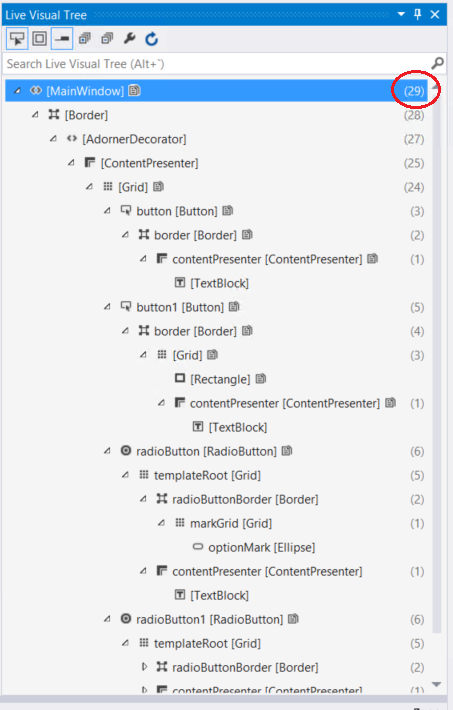Click source icon next to [Rectangle]

coord(260,379)
